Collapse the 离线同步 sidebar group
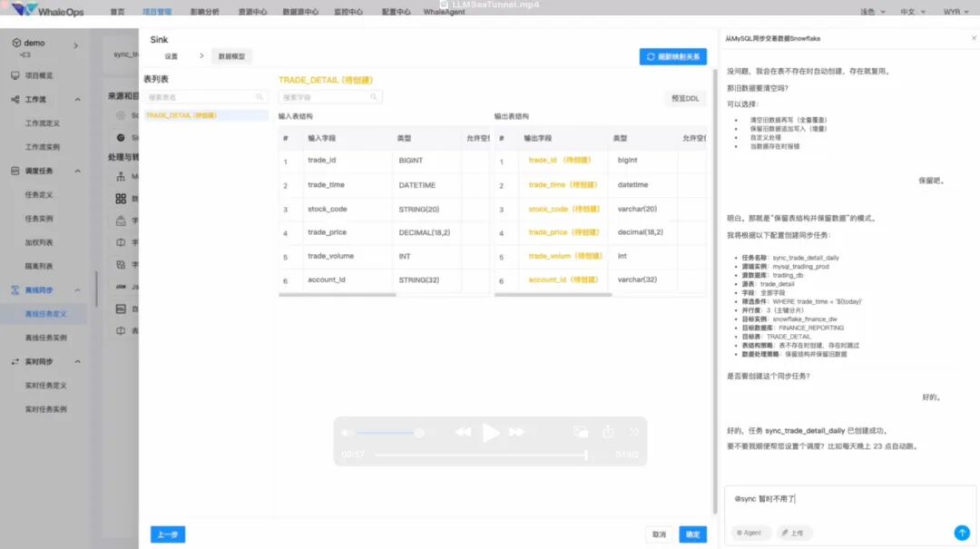 pyautogui.click(x=77, y=290)
